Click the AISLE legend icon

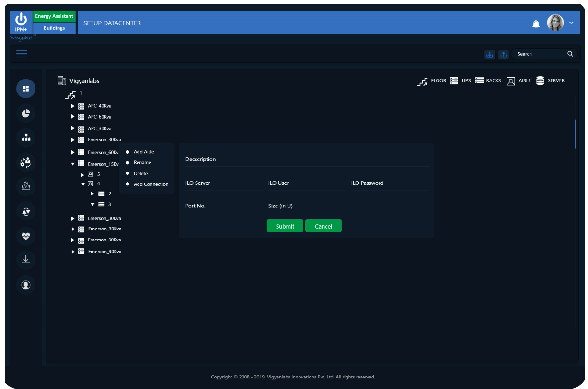point(511,81)
